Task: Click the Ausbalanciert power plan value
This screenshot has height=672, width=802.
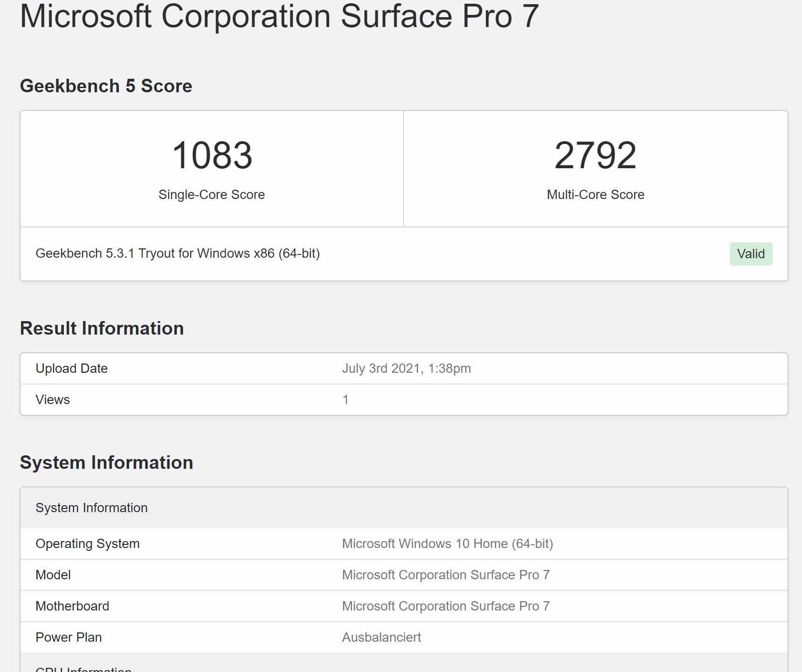Action: pyautogui.click(x=382, y=638)
